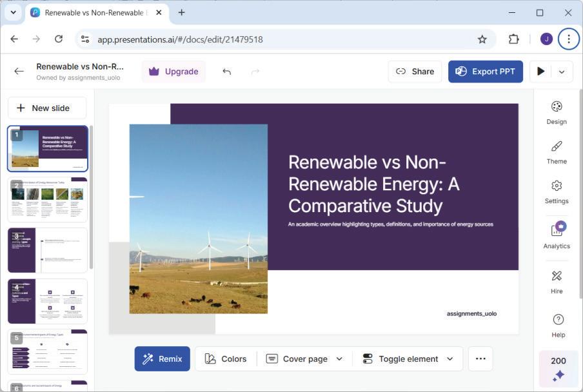Viewport: 583px width, 392px height.
Task: Click the undo arrow icon
Action: tap(226, 72)
